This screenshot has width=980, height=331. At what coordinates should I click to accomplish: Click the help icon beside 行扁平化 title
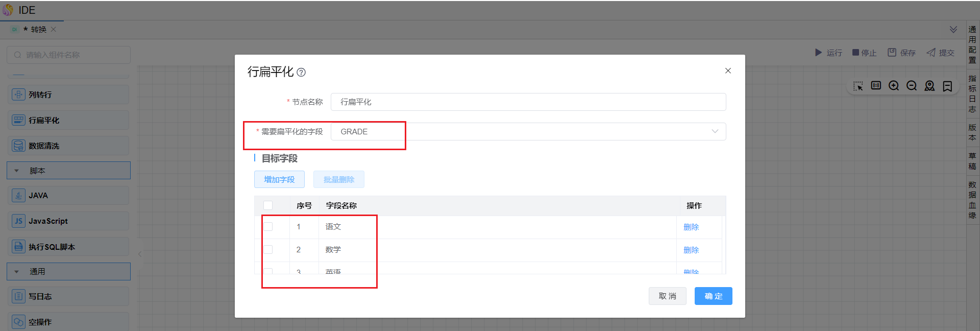[301, 73]
